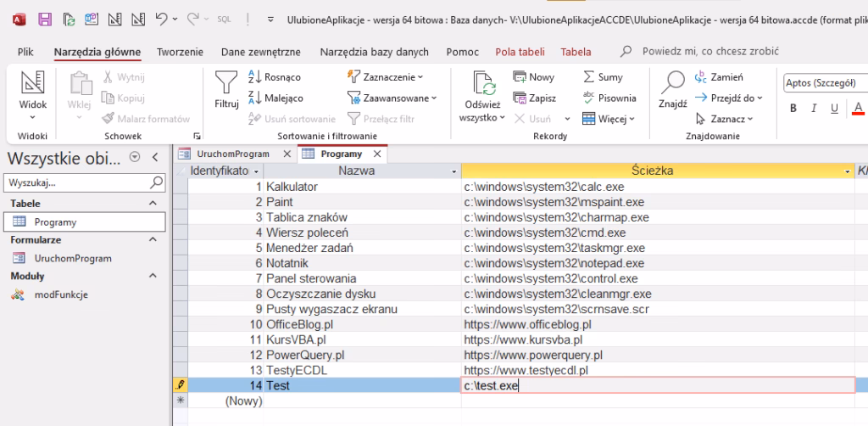Close the UruchomProgram tab
Viewport: 868px width, 426px height.
tap(287, 154)
